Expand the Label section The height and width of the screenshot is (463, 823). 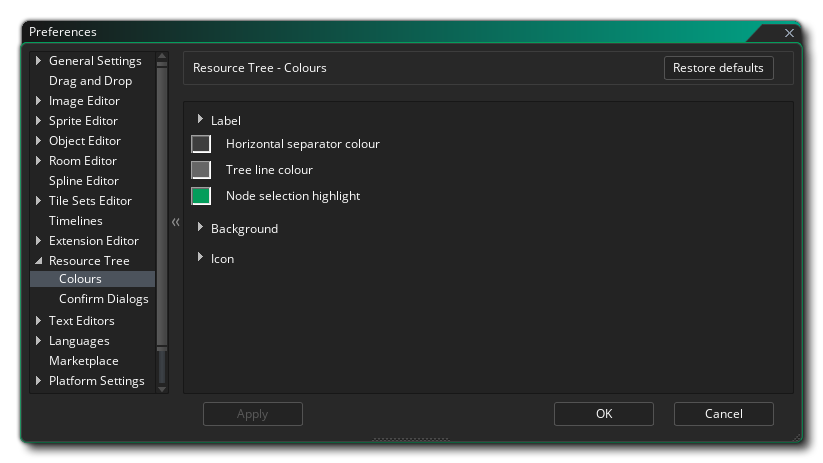tap(201, 120)
